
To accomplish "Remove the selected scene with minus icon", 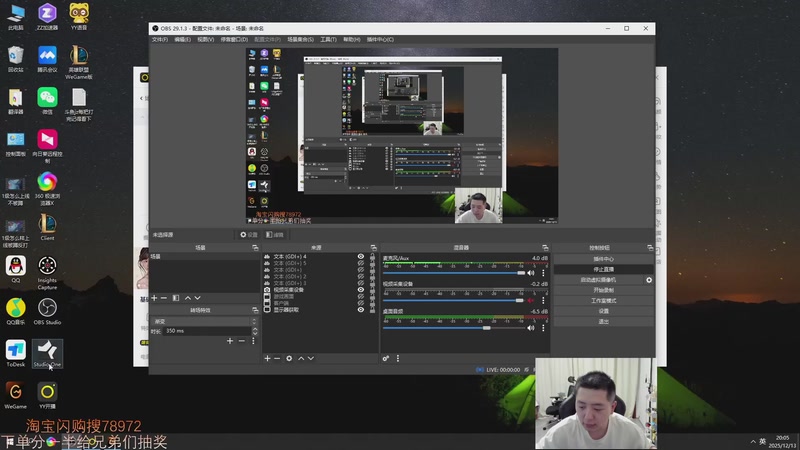I will point(164,298).
